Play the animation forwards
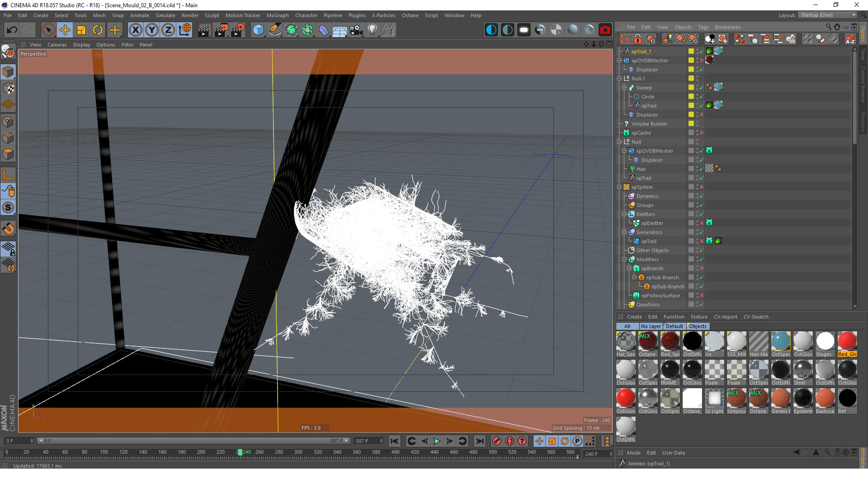Screen dimensions: 868x488 pyautogui.click(x=437, y=441)
